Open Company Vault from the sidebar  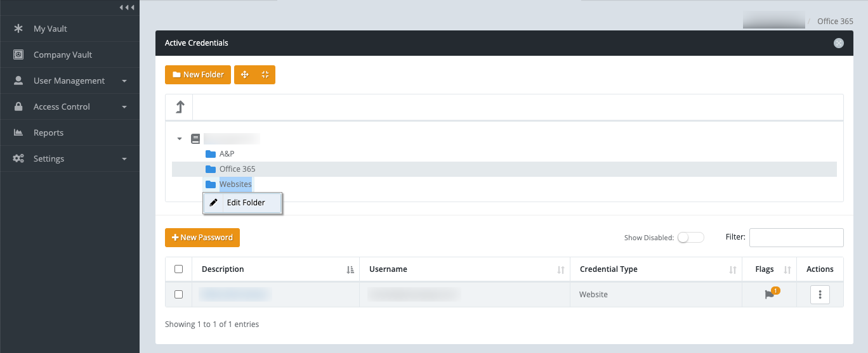point(62,55)
